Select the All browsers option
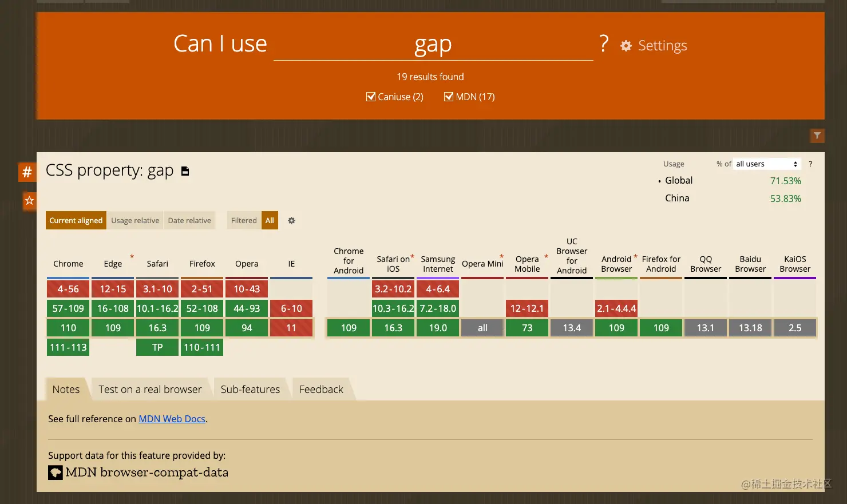847x504 pixels. point(270,220)
